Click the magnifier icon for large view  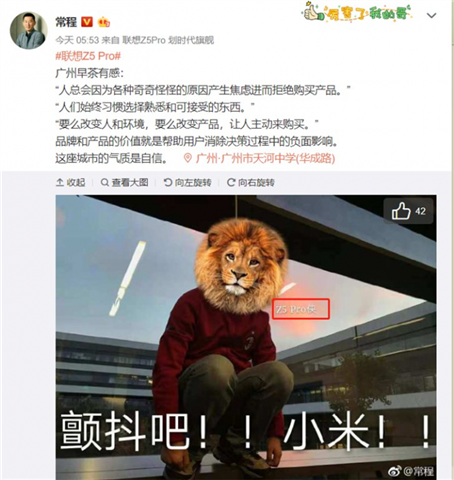(105, 182)
